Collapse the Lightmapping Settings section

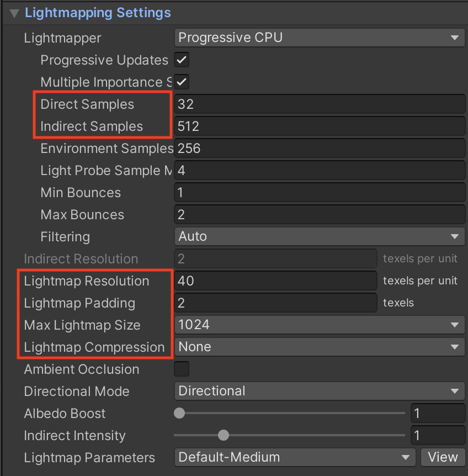(14, 13)
